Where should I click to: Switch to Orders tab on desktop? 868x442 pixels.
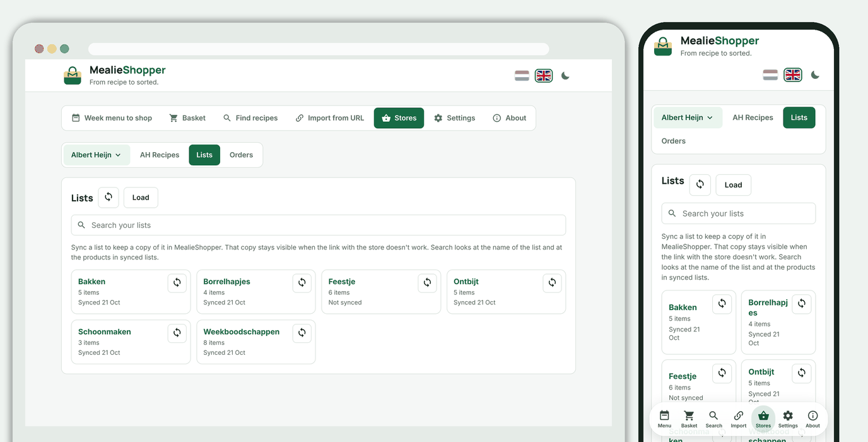[x=242, y=155]
